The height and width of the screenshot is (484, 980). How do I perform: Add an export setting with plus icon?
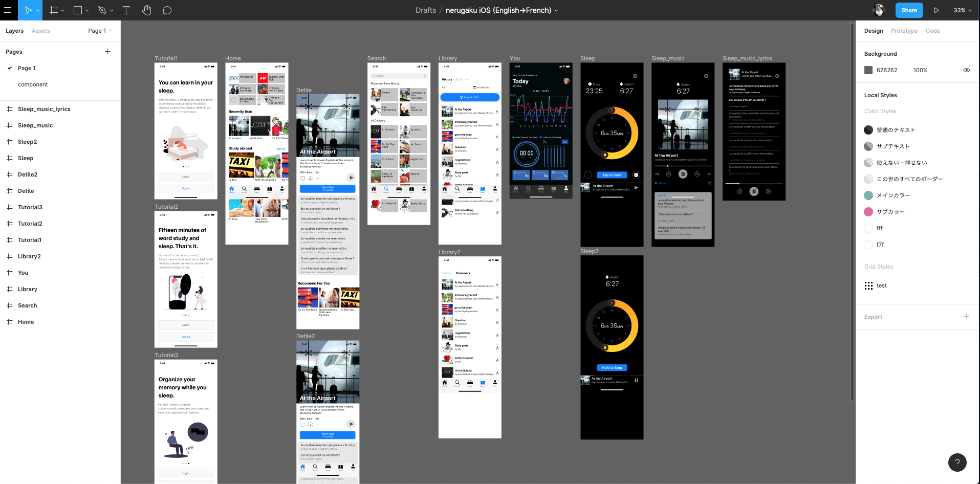click(x=966, y=317)
